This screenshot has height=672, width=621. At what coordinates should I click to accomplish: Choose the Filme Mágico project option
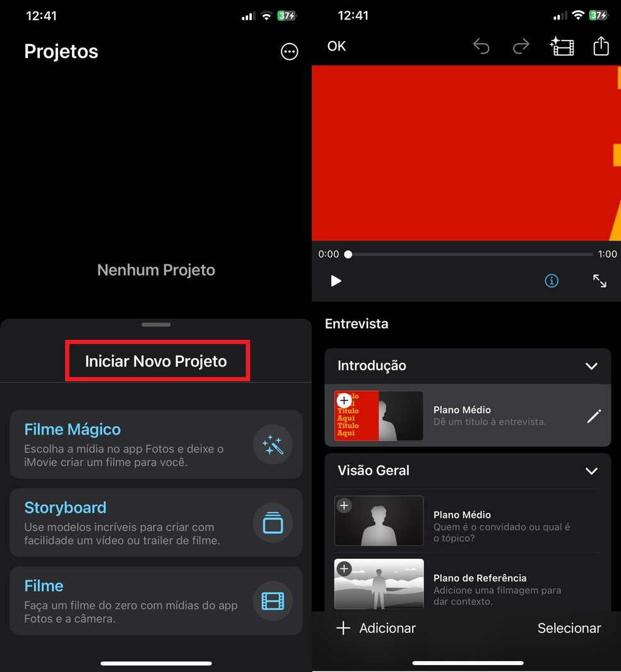[x=156, y=445]
